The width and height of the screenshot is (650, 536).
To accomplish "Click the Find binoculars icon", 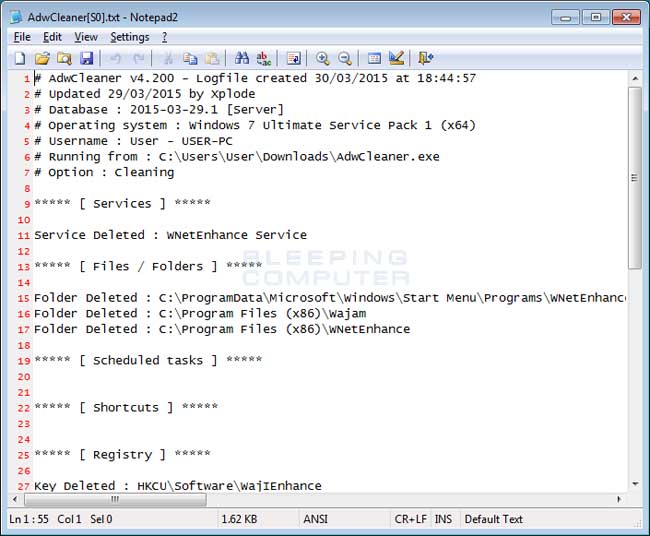I will pyautogui.click(x=242, y=59).
